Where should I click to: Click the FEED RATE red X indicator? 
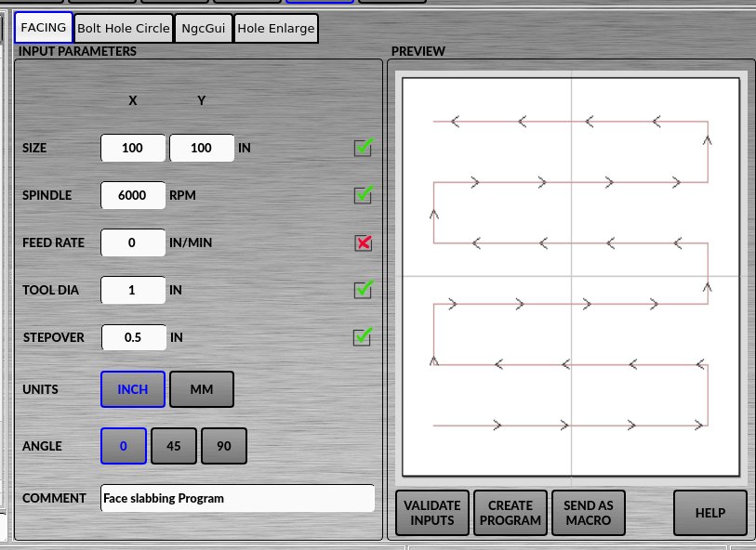pos(363,242)
